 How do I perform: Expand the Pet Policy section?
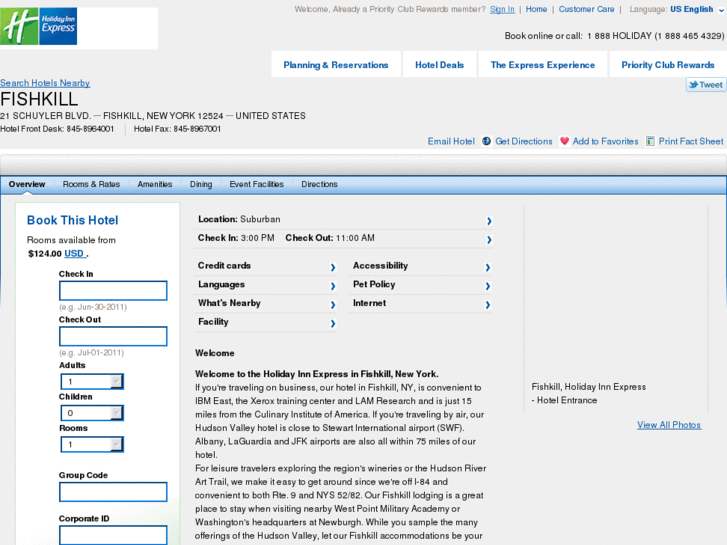(x=421, y=285)
